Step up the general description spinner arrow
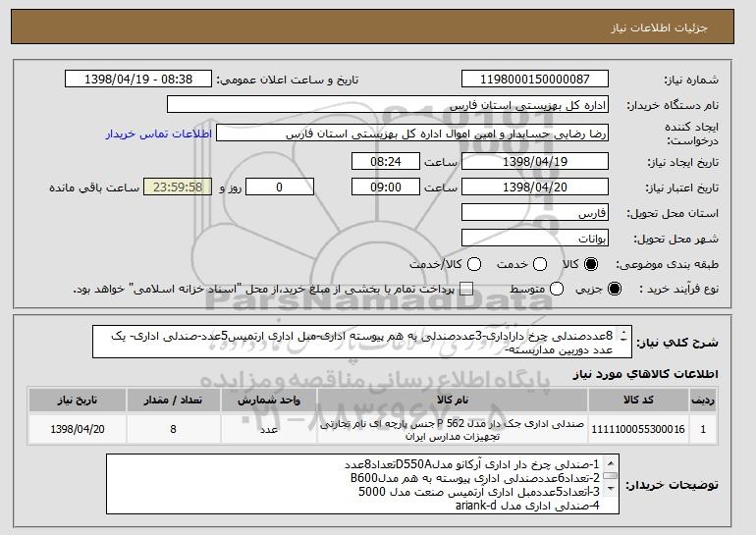Screen dimensions: 756x535 tap(623, 333)
